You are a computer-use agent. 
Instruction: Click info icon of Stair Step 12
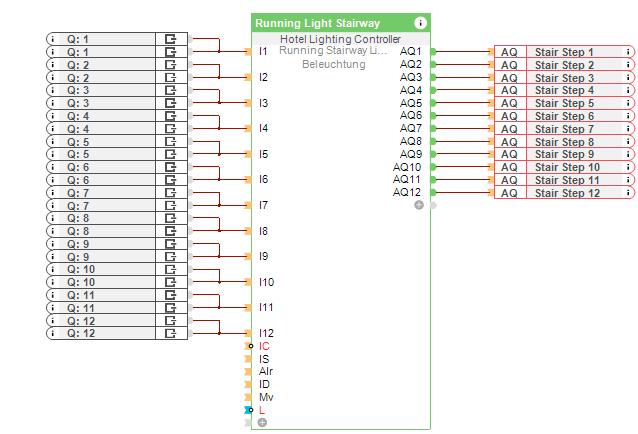coord(629,193)
